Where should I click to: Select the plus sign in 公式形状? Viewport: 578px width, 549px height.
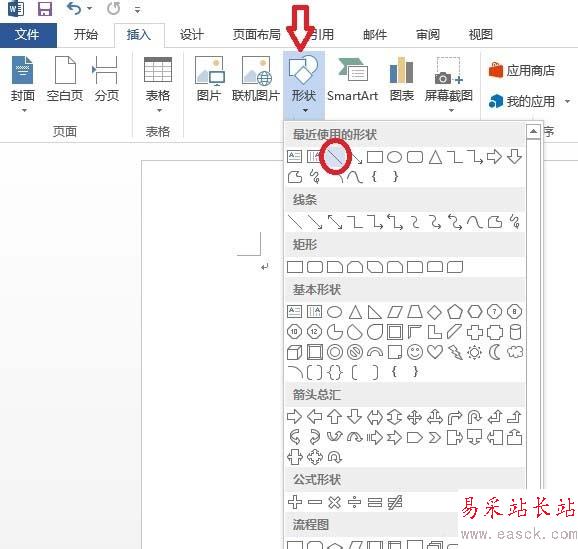click(295, 502)
